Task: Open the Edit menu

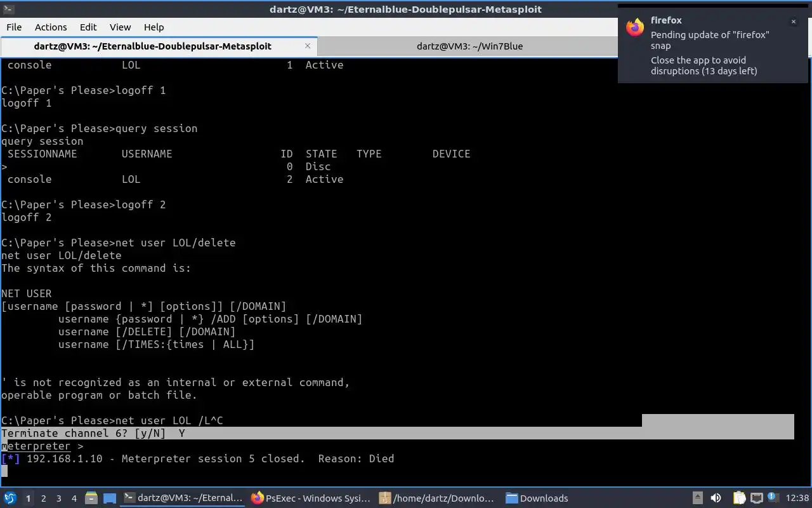Action: coord(88,27)
